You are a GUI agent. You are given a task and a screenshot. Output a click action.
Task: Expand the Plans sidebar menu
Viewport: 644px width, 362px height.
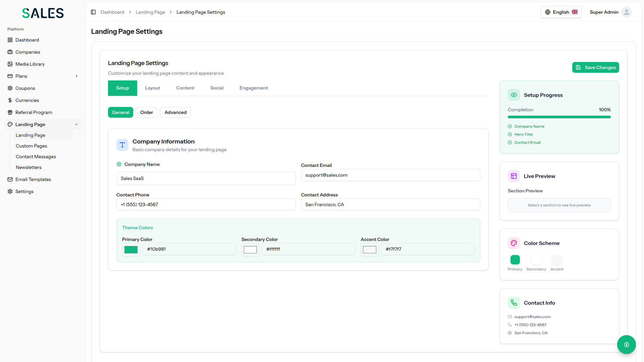(76, 76)
